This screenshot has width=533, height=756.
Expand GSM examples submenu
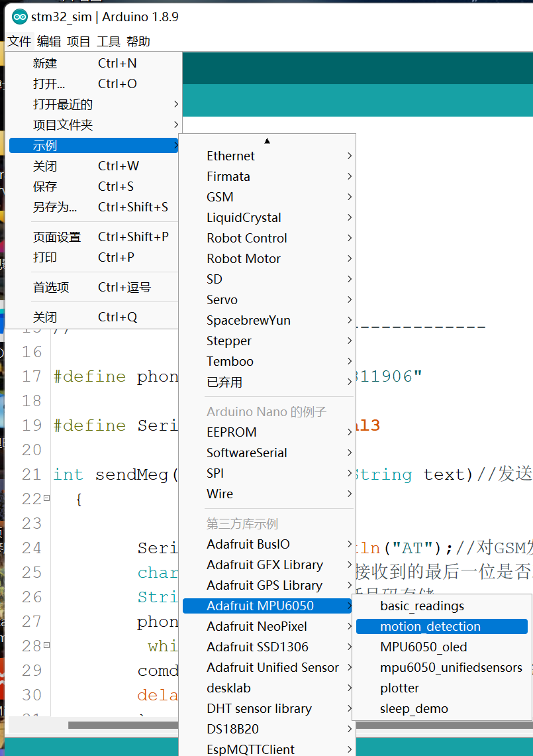pos(267,197)
